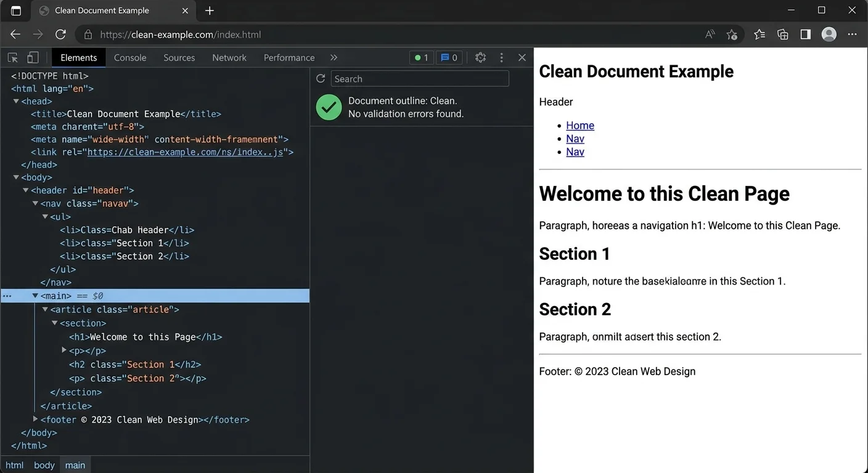Select main in the breadcrumb bar
The width and height of the screenshot is (868, 473).
click(75, 465)
